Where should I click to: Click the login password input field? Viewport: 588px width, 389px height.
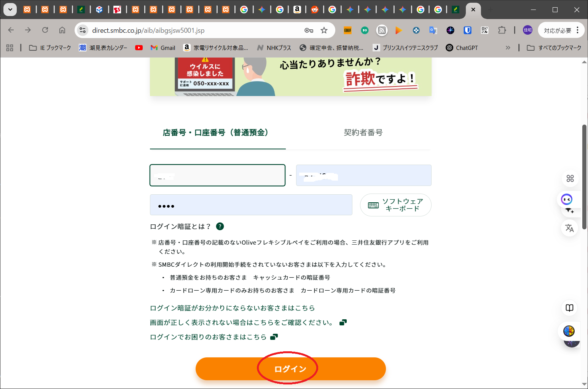tap(251, 205)
